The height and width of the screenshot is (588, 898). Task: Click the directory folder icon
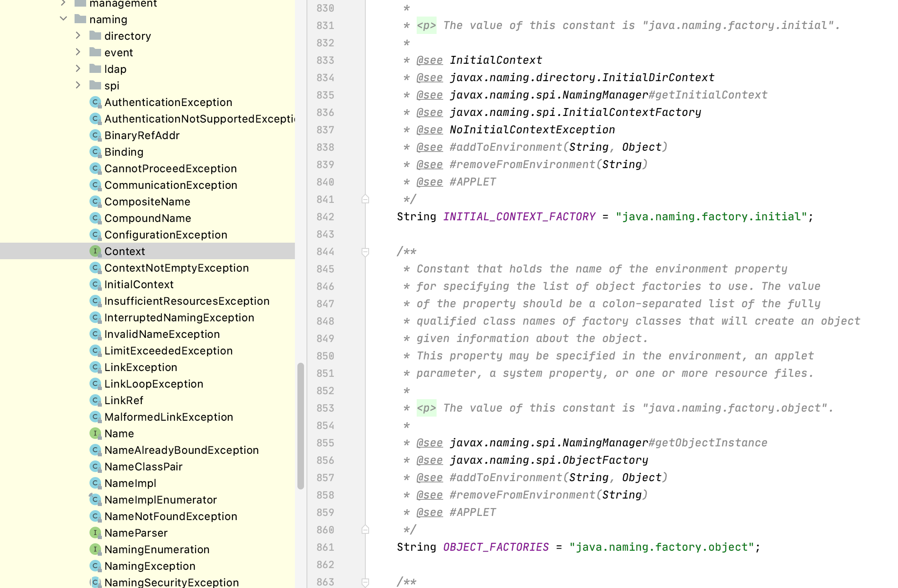pyautogui.click(x=95, y=36)
